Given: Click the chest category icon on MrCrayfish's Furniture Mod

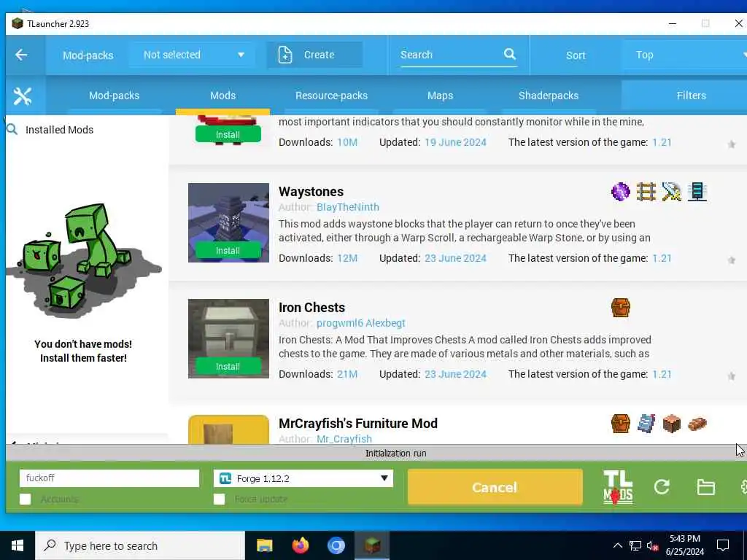Looking at the screenshot, I should point(620,424).
